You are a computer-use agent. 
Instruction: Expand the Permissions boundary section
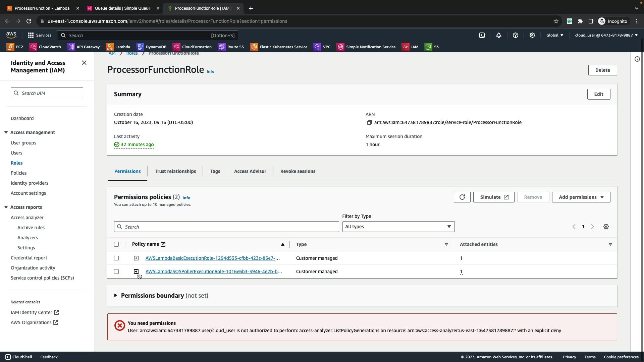click(x=116, y=296)
